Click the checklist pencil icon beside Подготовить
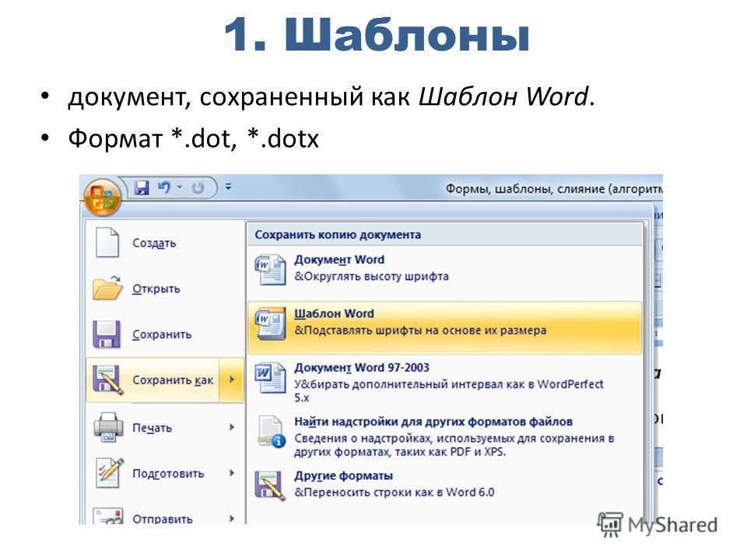This screenshot has width=747, height=560. pos(109,472)
